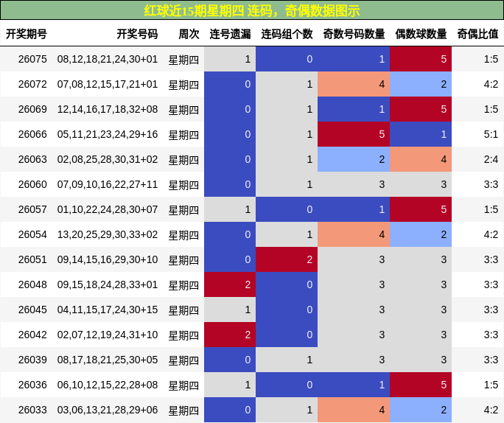504x423 pixels.
Task: Click the odd count 2 cell in row 26063
Action: pyautogui.click(x=354, y=159)
